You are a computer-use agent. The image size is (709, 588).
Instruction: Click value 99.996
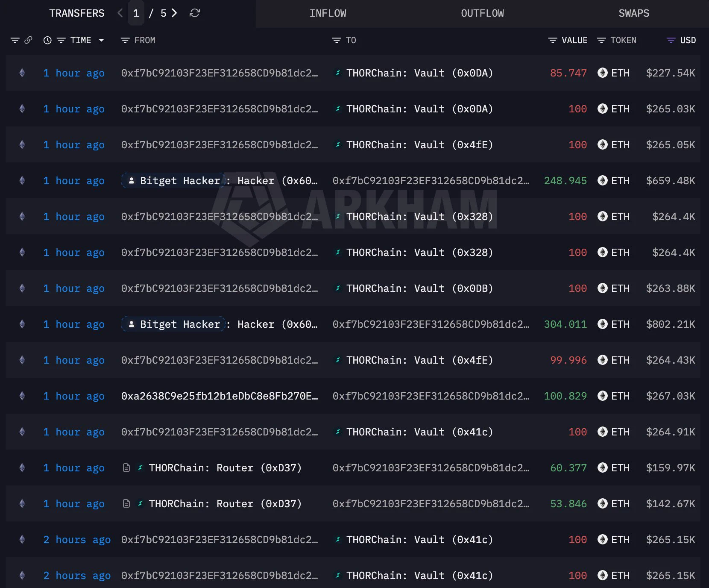coord(568,360)
